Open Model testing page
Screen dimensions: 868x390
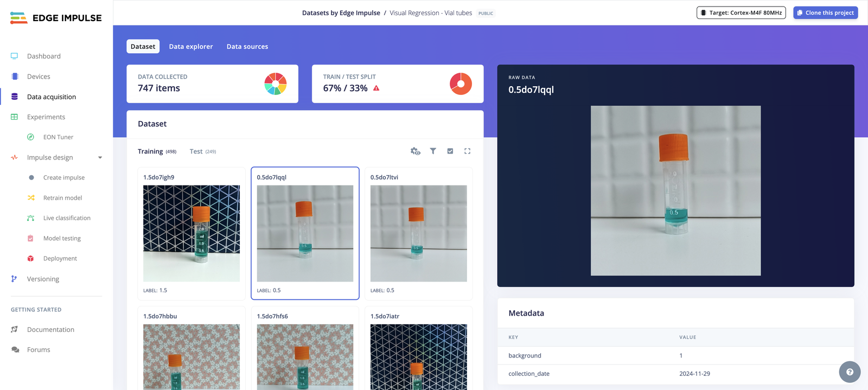click(x=62, y=238)
